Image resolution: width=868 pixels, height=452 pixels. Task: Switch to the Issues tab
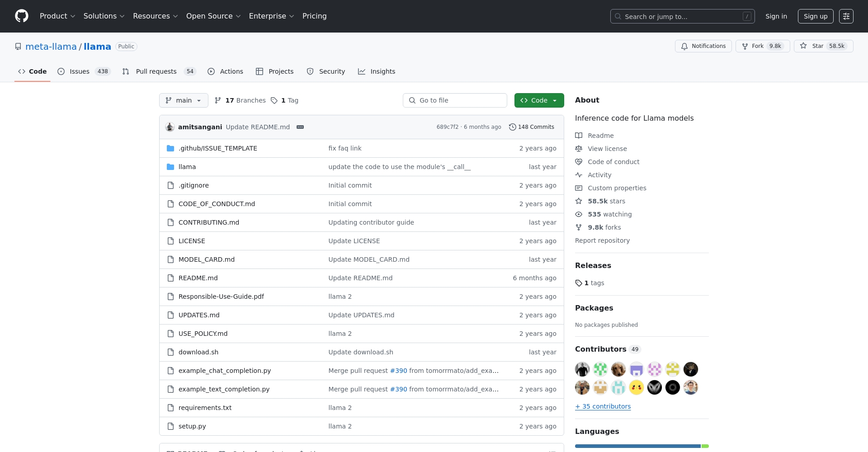click(84, 71)
